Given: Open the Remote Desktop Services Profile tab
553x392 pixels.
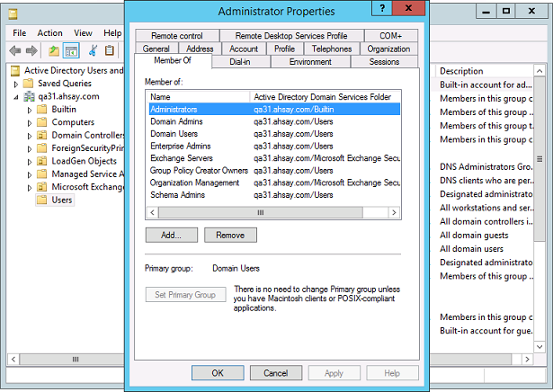Looking at the screenshot, I should click(292, 36).
